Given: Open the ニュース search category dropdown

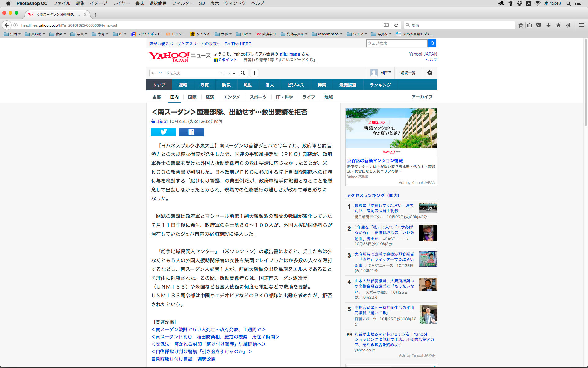Looking at the screenshot, I should pos(227,73).
